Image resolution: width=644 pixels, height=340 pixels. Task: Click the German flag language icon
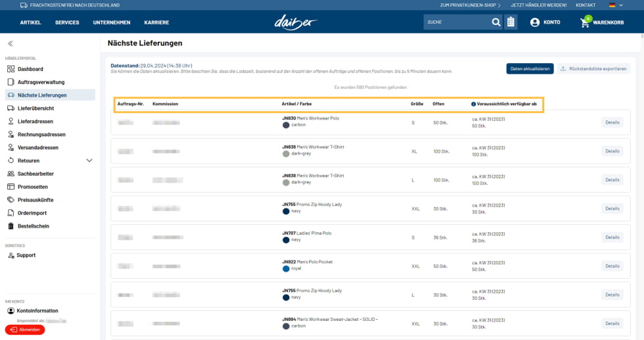point(612,5)
